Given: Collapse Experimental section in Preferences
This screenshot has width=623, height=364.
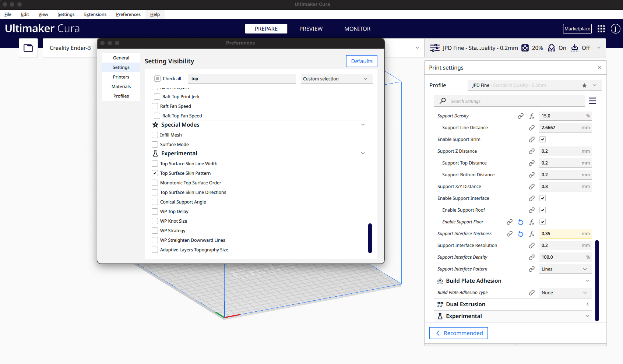Looking at the screenshot, I should [x=363, y=153].
